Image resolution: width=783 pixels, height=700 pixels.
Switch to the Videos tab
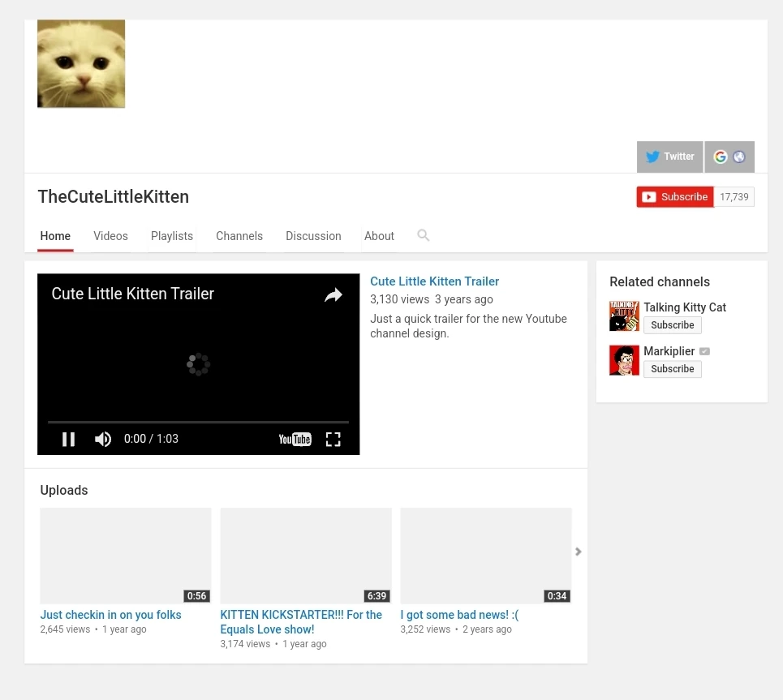click(x=111, y=236)
